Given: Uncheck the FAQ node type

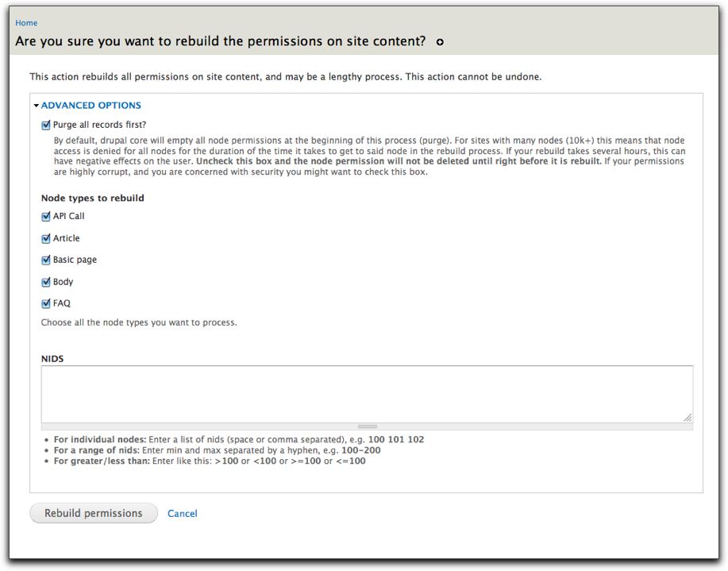Looking at the screenshot, I should pyautogui.click(x=45, y=304).
